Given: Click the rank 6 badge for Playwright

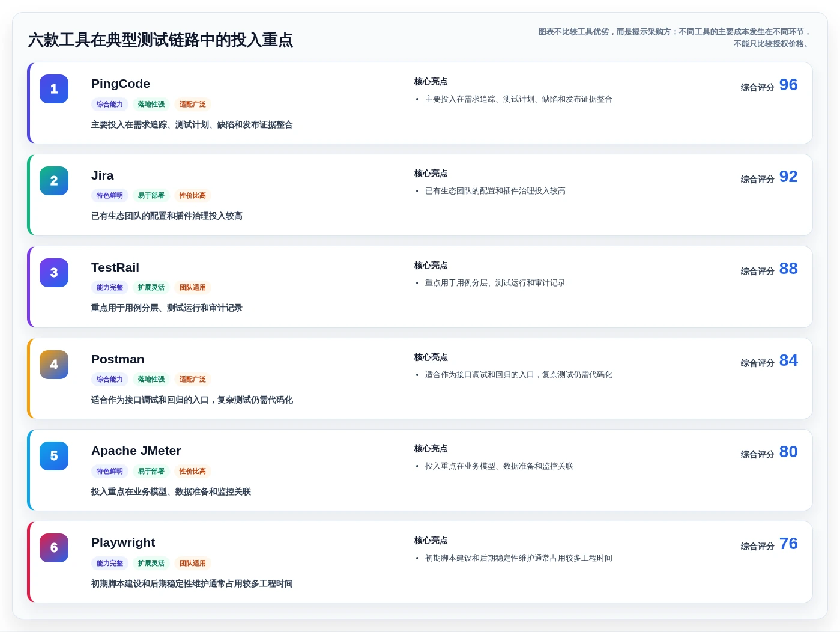Looking at the screenshot, I should tap(54, 548).
